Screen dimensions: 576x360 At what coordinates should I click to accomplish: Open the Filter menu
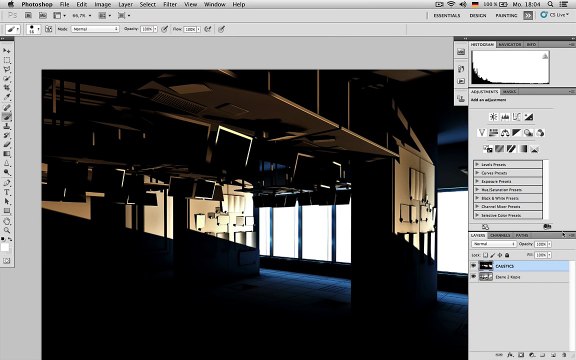[170, 4]
